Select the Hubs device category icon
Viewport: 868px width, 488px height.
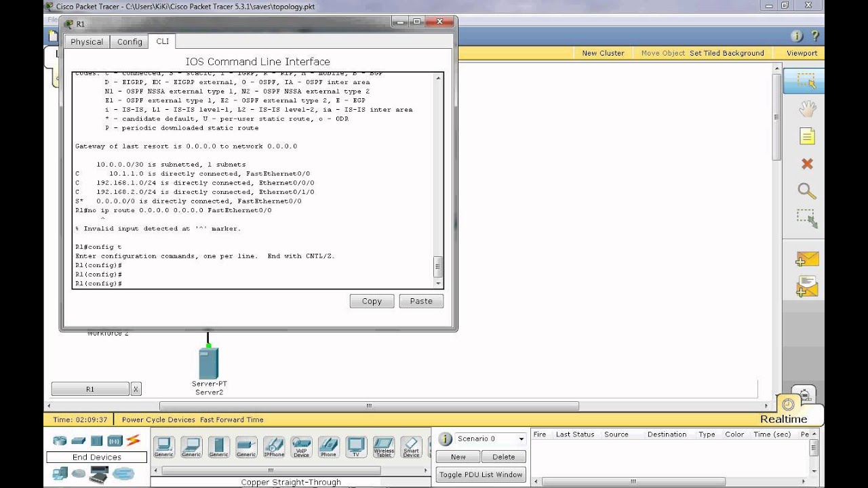pyautogui.click(x=96, y=441)
